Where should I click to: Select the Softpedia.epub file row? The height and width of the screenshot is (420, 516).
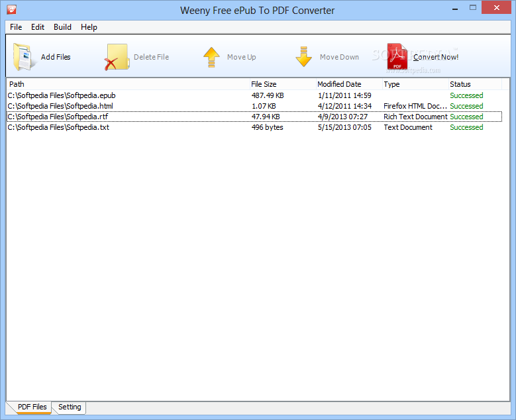[x=254, y=95]
